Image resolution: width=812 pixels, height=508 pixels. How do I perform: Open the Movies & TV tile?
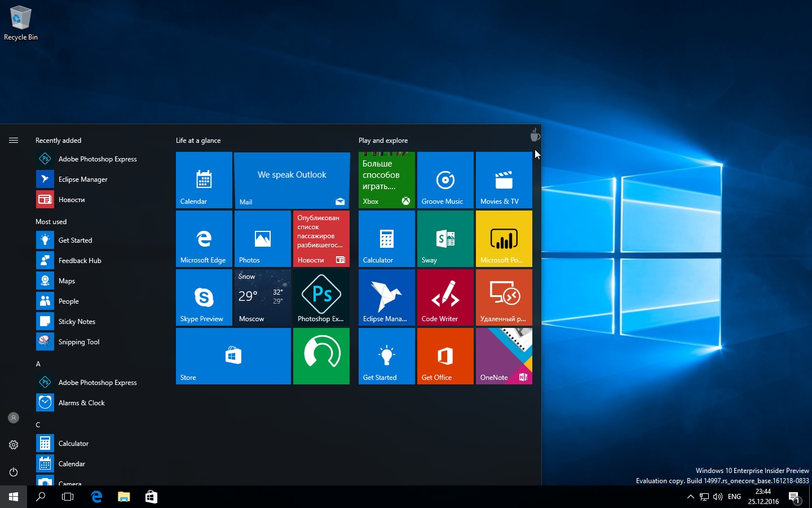[504, 180]
